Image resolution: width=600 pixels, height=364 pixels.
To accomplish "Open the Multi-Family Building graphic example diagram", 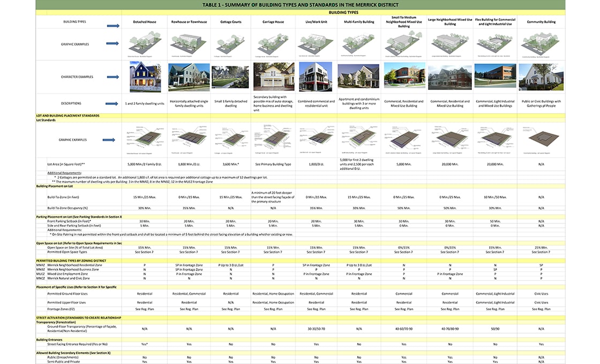I will (x=358, y=44).
